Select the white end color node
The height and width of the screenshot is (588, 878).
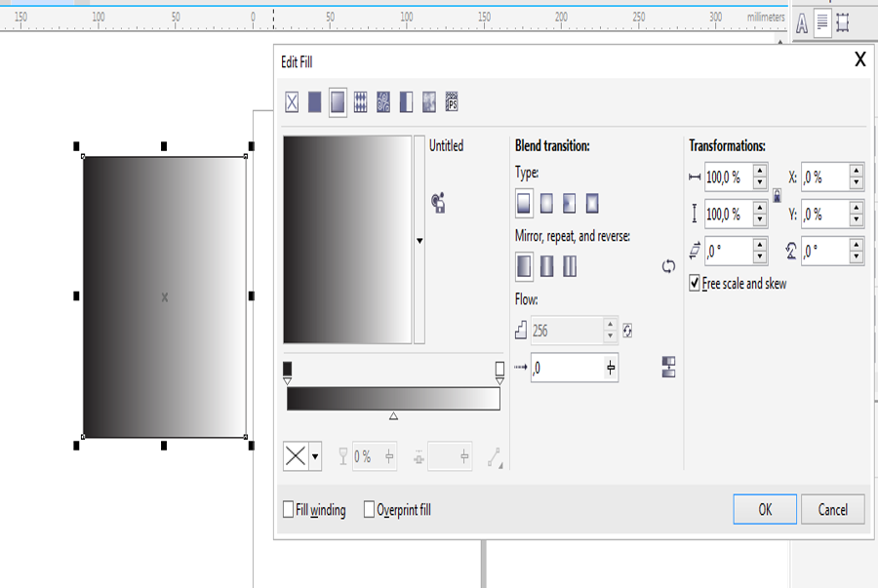[x=499, y=372]
